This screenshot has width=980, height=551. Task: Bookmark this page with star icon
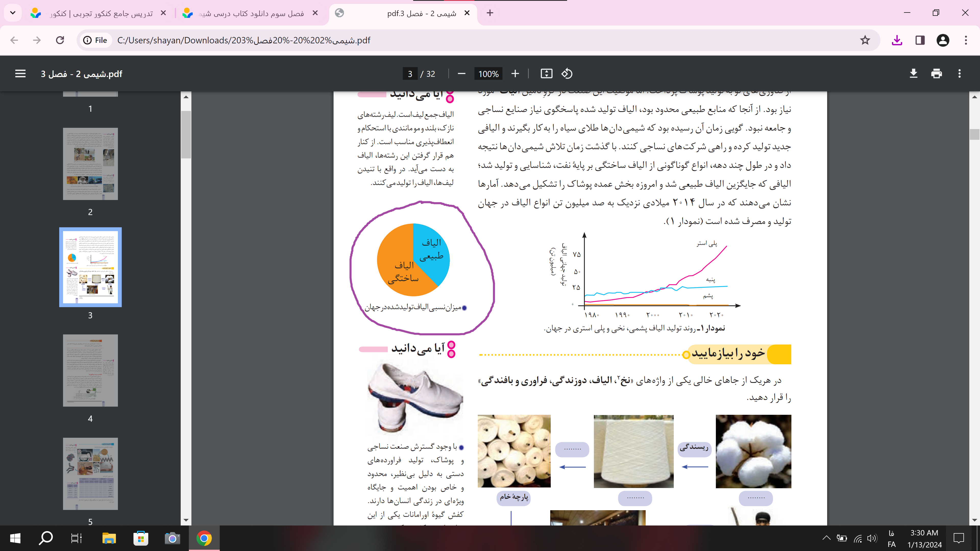click(865, 40)
